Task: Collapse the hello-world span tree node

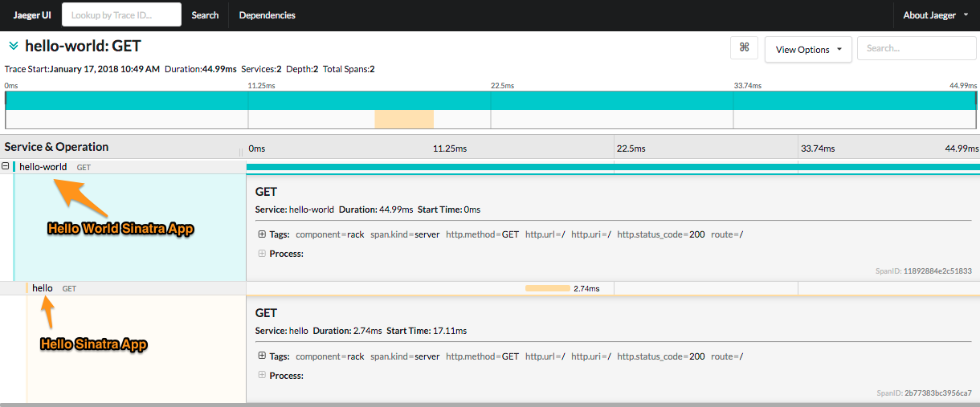Action: (6, 166)
